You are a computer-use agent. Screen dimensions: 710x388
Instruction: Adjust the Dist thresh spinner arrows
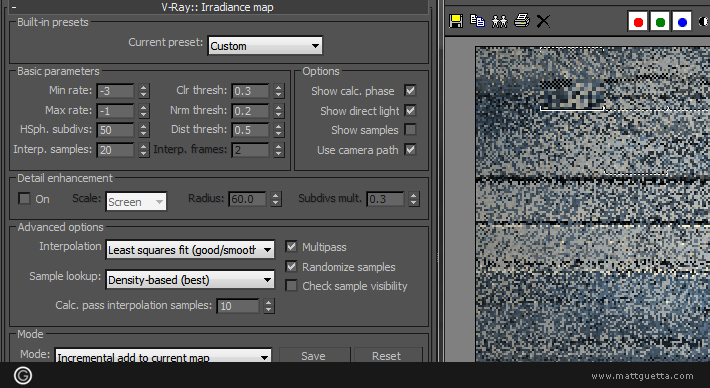pyautogui.click(x=278, y=130)
